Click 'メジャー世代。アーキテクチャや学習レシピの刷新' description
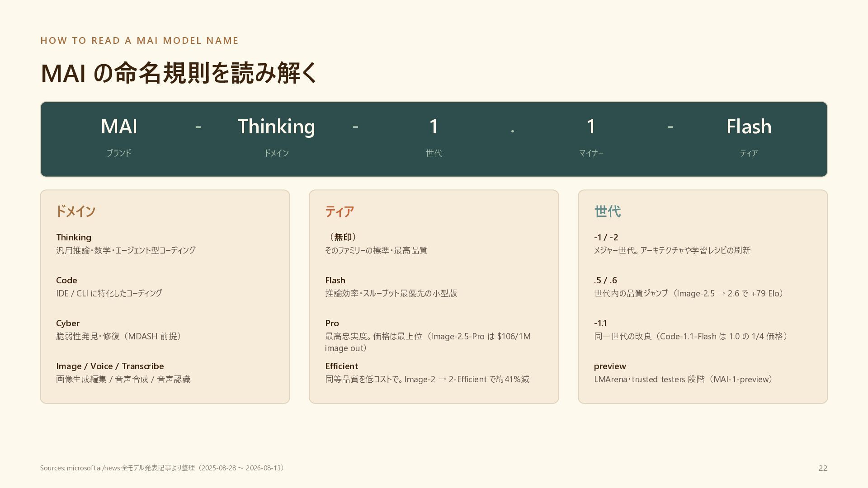868x488 pixels. pos(672,250)
